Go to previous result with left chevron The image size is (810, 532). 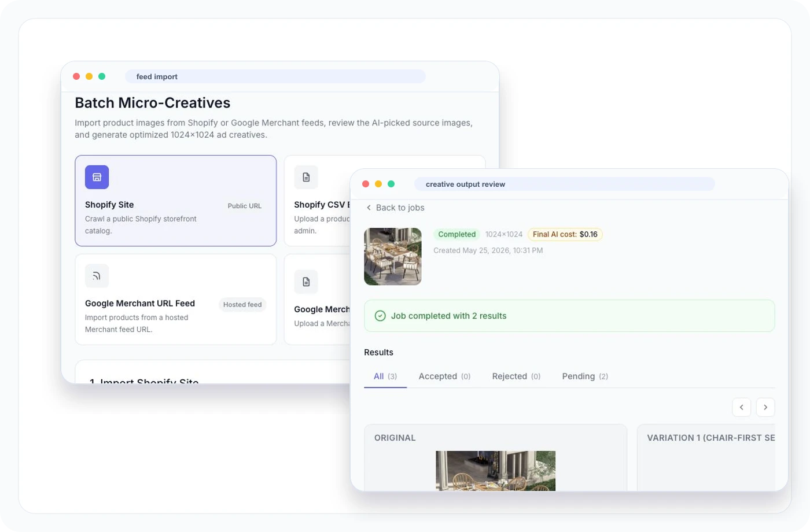click(x=741, y=407)
